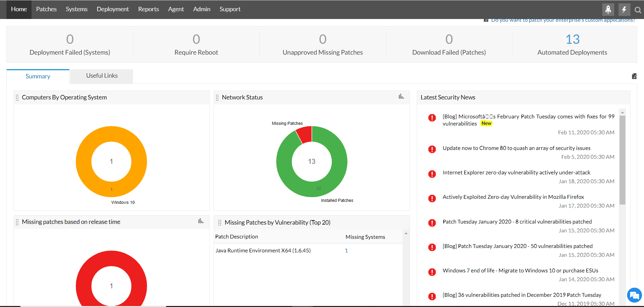Image resolution: width=644 pixels, height=307 pixels.
Task: Click alert icon beside Mozilla Firefox zero-day news
Action: 432,198
